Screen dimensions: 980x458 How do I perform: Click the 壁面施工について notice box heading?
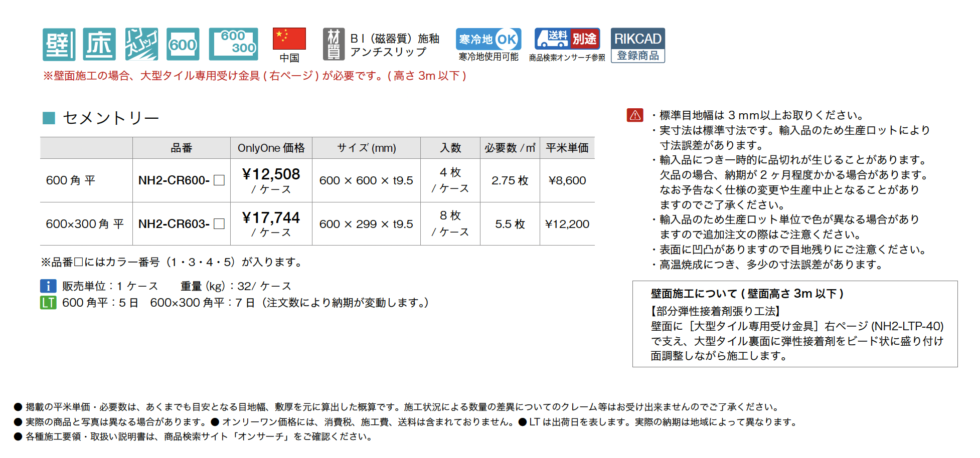[747, 294]
